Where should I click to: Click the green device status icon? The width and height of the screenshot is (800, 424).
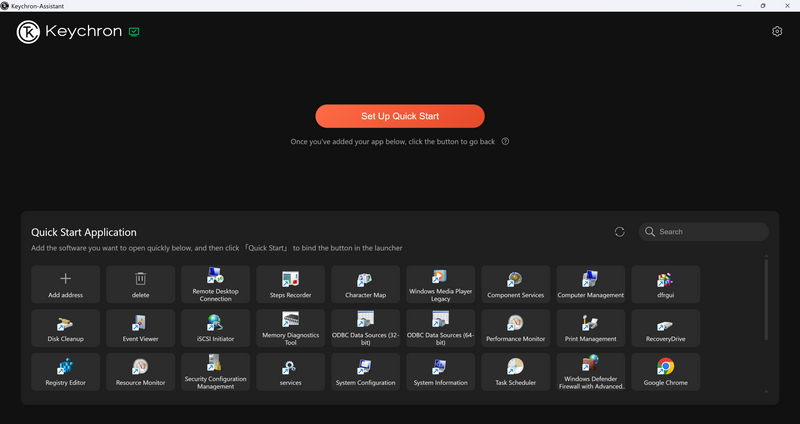click(x=134, y=32)
